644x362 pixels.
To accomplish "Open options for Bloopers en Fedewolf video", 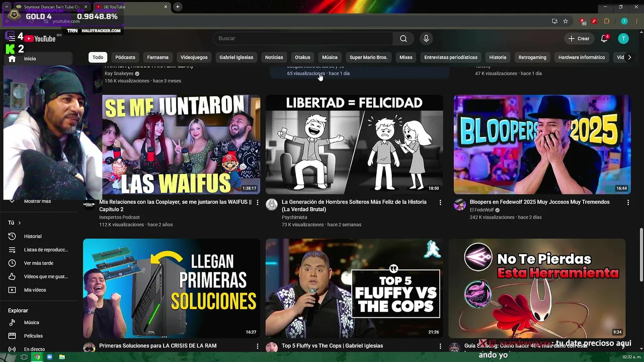I will pos(628,202).
